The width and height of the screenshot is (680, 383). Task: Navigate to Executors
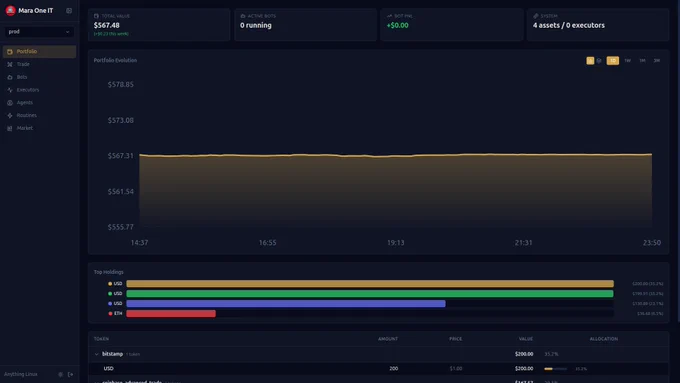(39, 90)
